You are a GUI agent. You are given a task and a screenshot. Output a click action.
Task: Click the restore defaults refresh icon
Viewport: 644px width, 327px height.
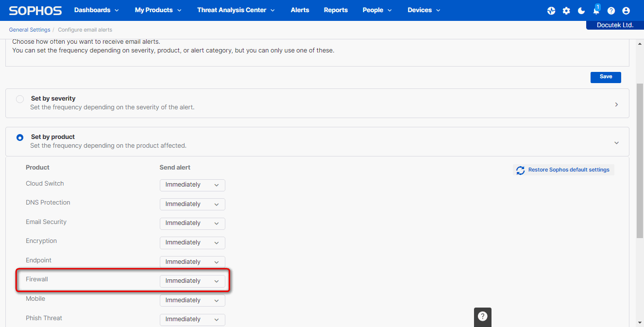point(520,170)
